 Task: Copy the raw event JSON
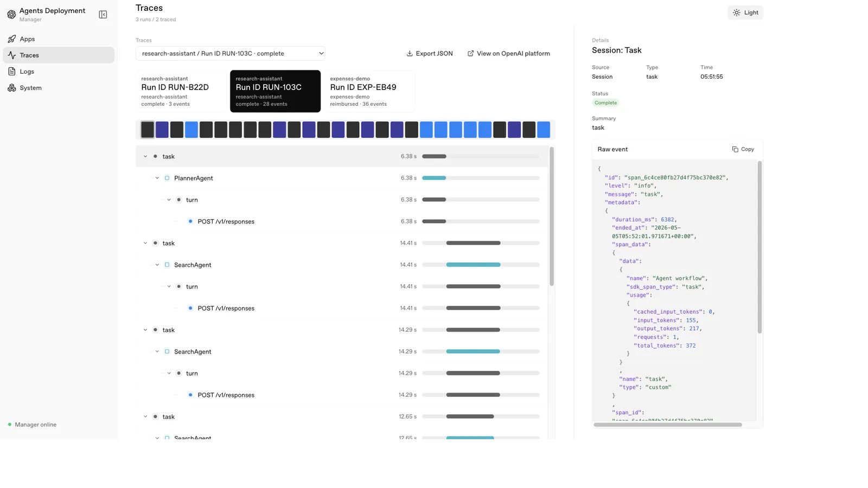point(743,149)
